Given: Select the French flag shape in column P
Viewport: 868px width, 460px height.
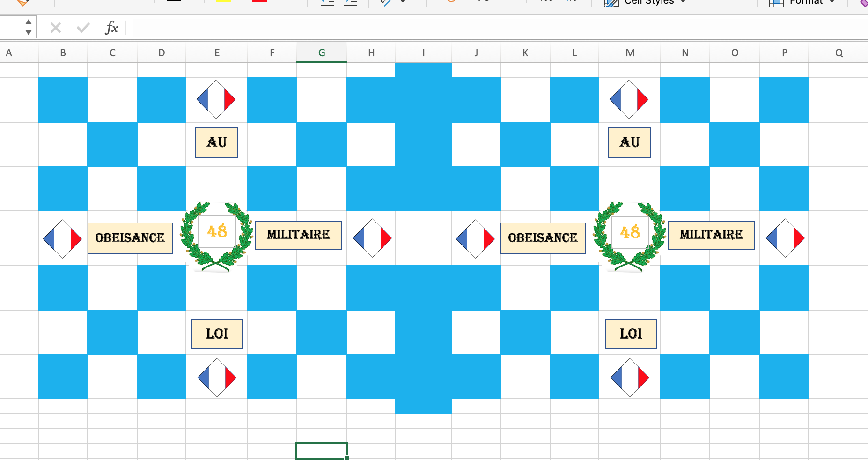Looking at the screenshot, I should pos(786,238).
